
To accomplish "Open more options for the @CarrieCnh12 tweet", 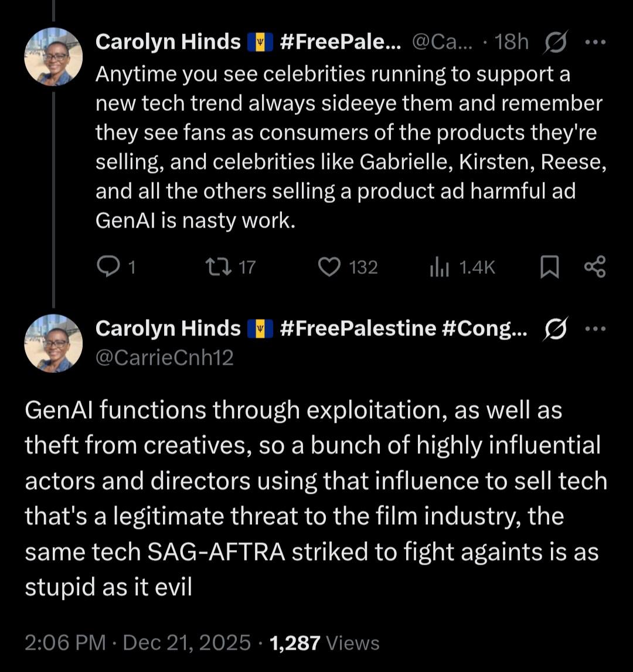I will [595, 329].
